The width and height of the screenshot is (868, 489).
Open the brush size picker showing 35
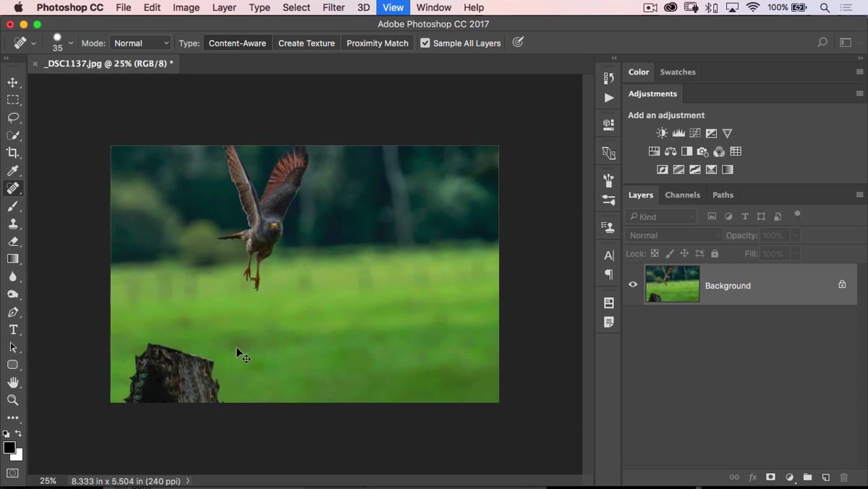tap(62, 43)
